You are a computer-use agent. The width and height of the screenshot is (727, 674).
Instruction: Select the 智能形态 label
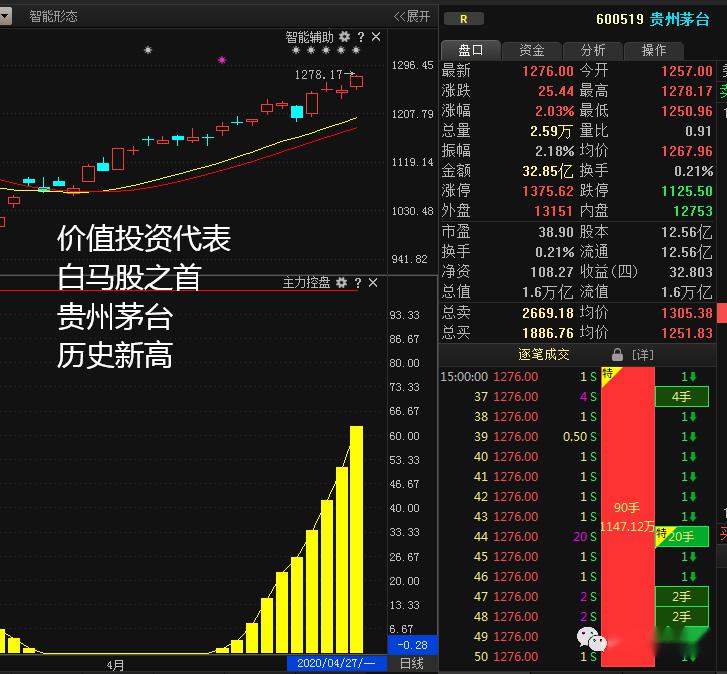(x=53, y=17)
